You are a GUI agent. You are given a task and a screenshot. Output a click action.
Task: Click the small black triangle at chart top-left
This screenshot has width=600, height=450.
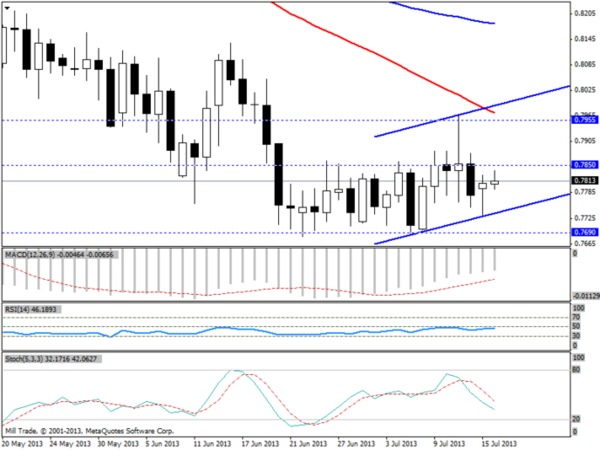[x=7, y=8]
